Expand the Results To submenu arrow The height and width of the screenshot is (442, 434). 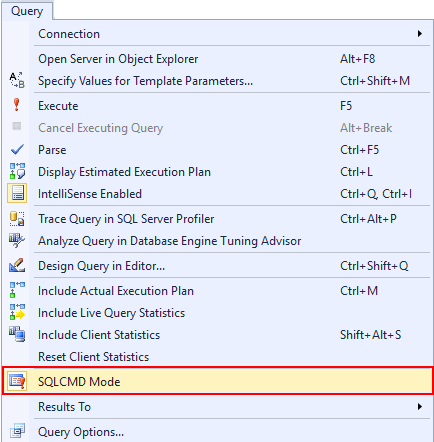point(420,407)
